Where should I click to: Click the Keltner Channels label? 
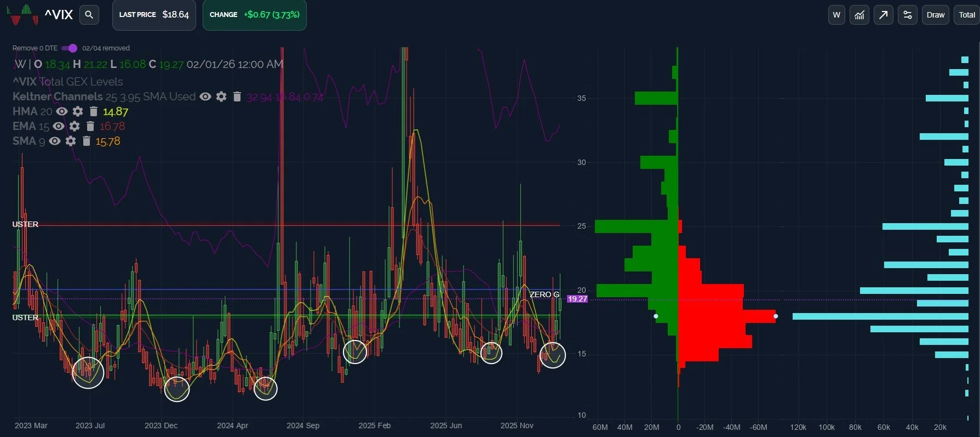[58, 97]
